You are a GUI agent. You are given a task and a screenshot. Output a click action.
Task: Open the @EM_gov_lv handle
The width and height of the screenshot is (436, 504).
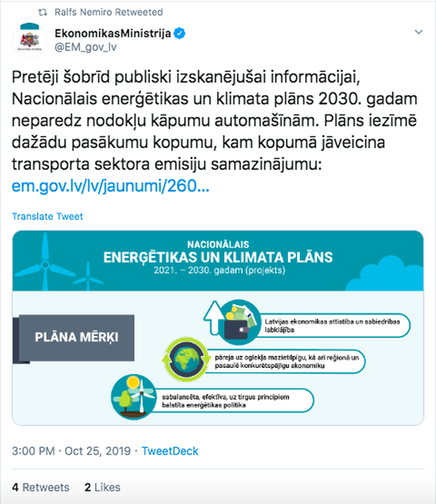pyautogui.click(x=85, y=47)
